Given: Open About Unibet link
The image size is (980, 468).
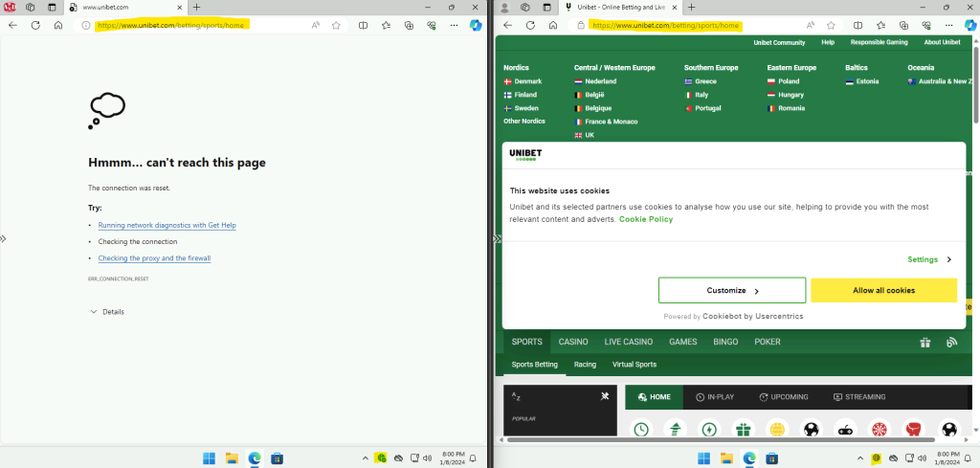Looking at the screenshot, I should [x=942, y=42].
